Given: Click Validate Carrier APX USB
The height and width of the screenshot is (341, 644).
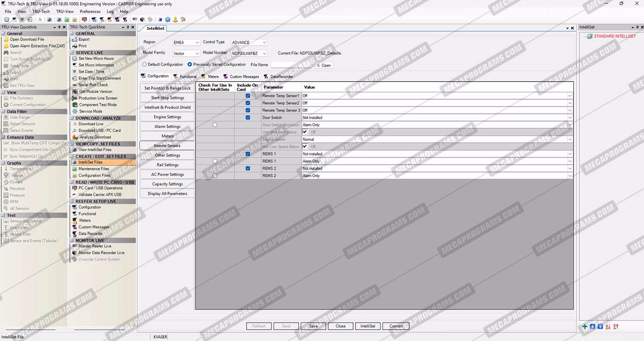Looking at the screenshot, I should 99,194.
